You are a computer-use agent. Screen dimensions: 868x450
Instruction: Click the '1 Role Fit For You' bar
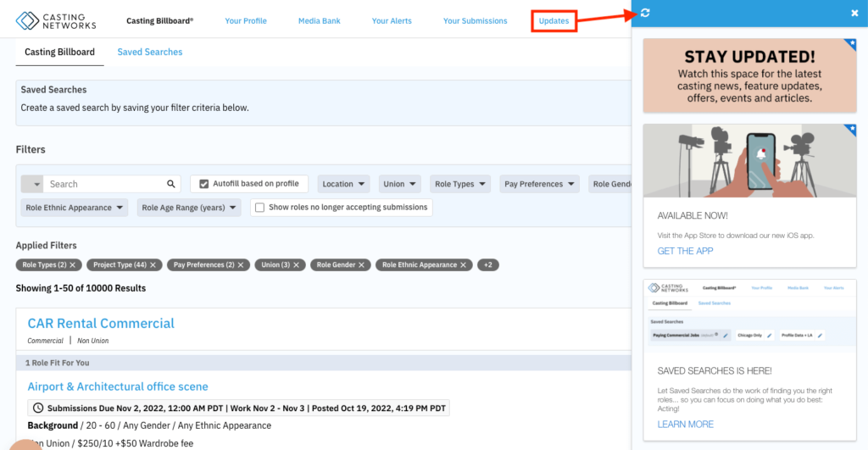(324, 363)
